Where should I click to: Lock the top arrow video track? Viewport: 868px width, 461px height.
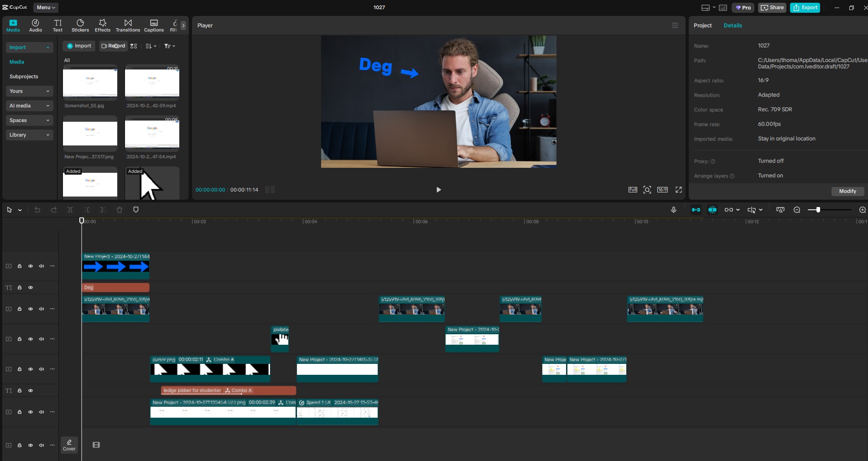(20, 266)
